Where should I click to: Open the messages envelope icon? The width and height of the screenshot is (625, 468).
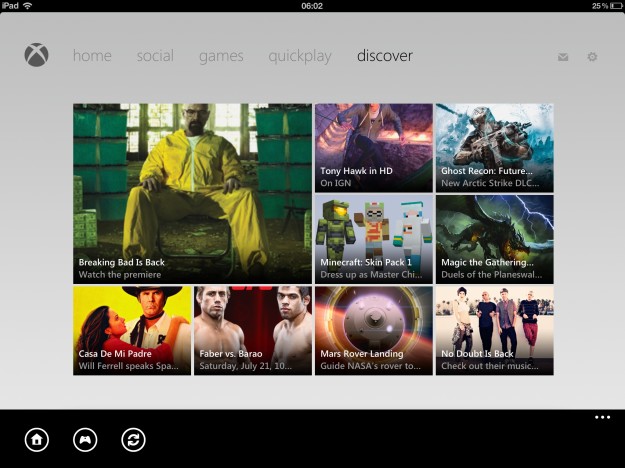tap(563, 57)
